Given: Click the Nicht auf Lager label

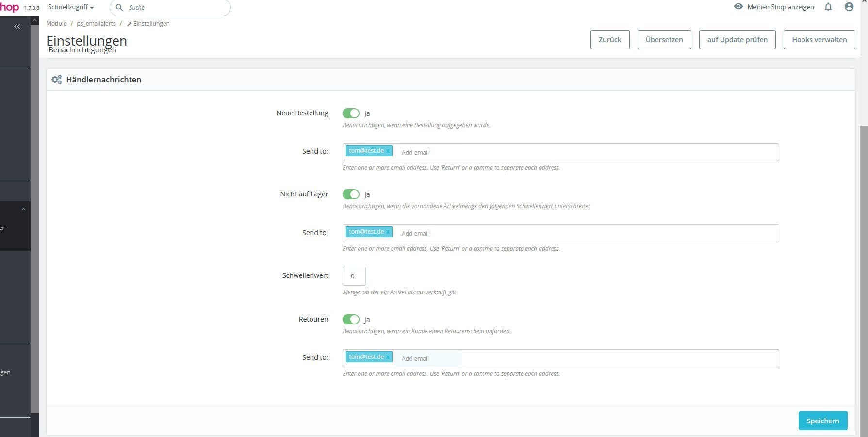Looking at the screenshot, I should tap(304, 194).
